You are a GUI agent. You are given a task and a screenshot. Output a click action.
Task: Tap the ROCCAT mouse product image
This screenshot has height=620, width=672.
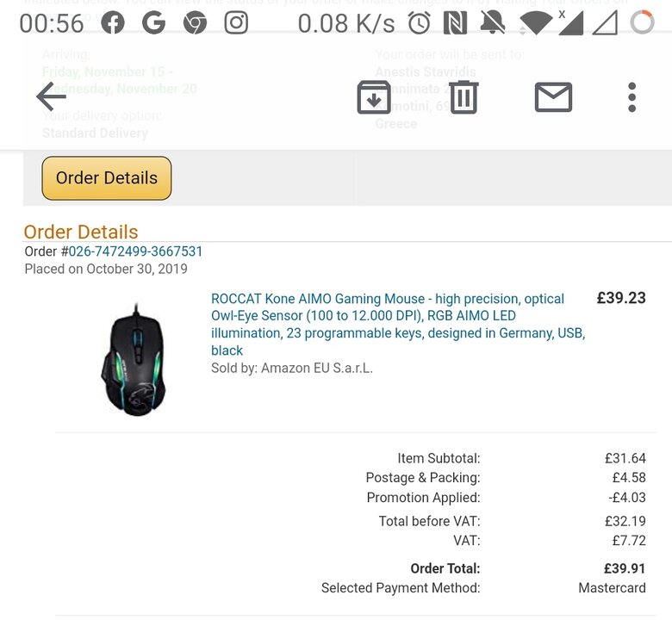[134, 357]
